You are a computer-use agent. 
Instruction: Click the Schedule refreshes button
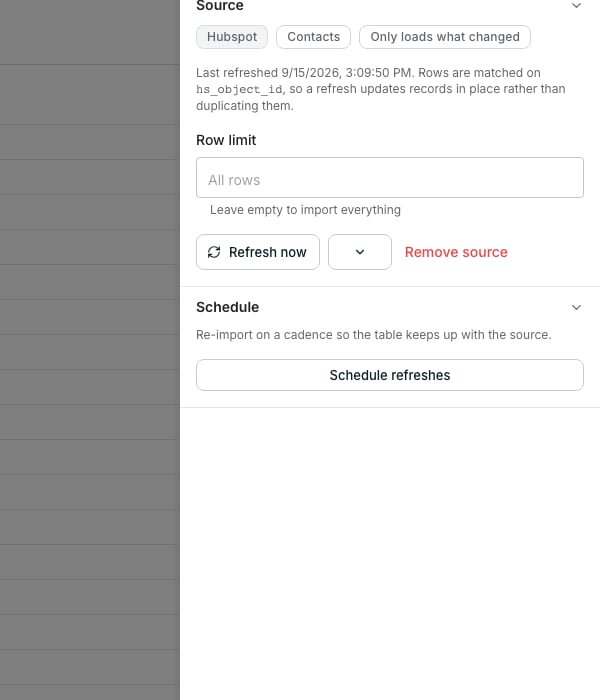(390, 375)
